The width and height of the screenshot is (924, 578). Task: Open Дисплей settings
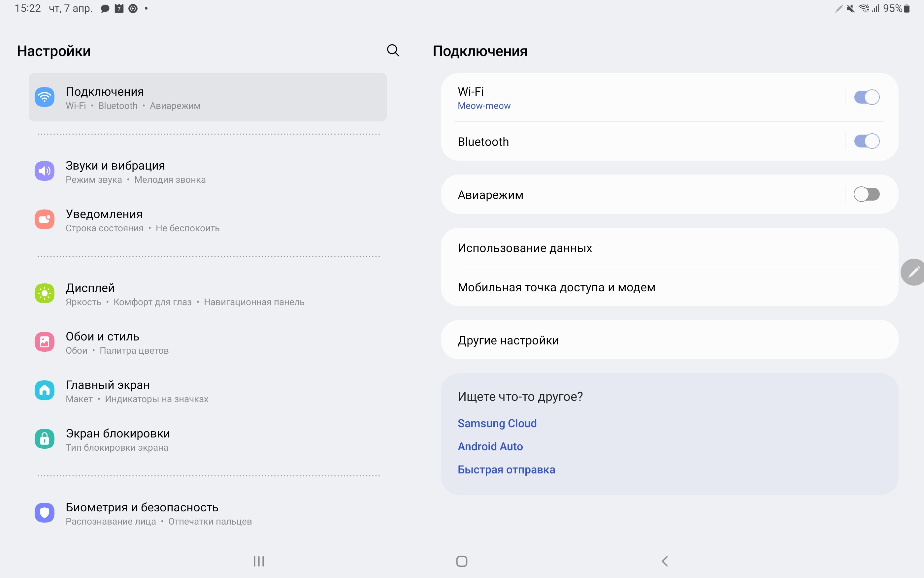click(x=208, y=294)
